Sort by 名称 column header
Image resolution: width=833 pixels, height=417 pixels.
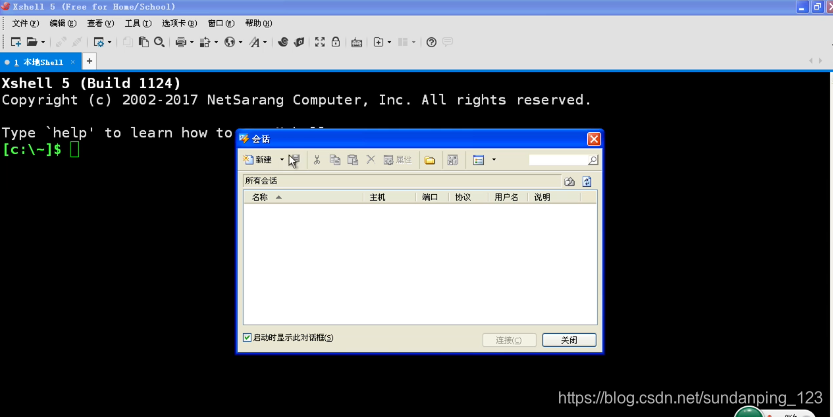click(303, 198)
